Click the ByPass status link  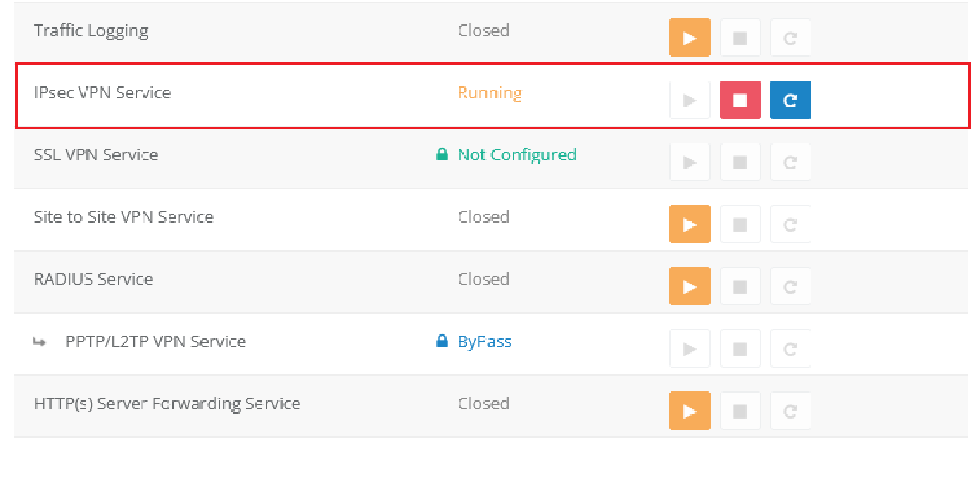coord(485,341)
